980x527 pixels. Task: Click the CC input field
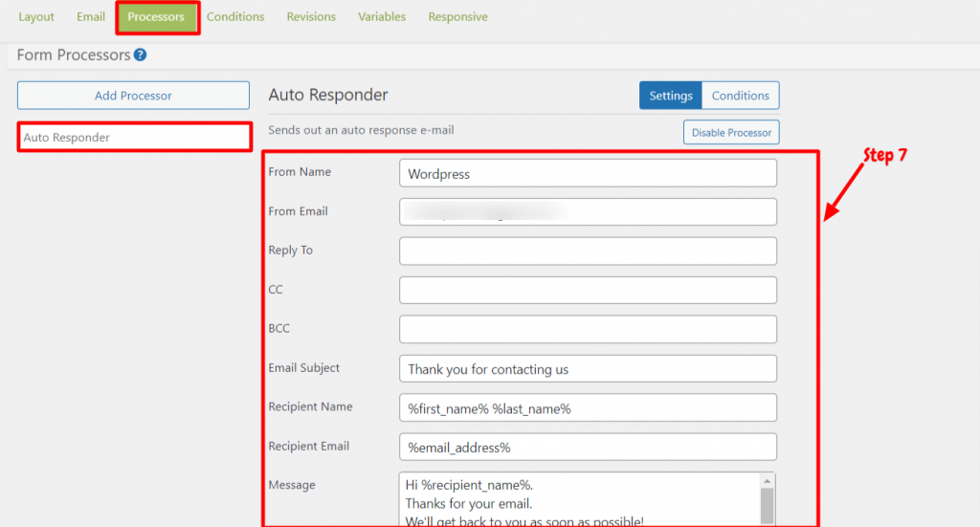(x=589, y=291)
